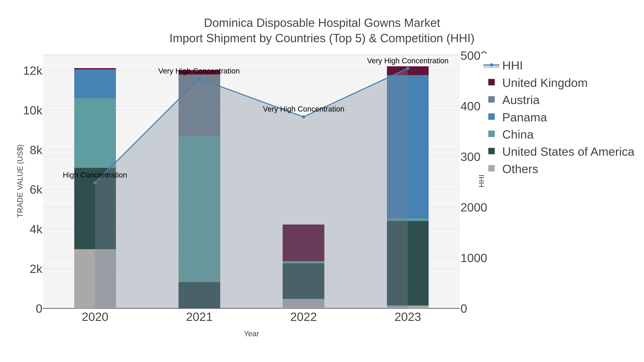
Task: Click the 2020 China bar segment
Action: [95, 133]
